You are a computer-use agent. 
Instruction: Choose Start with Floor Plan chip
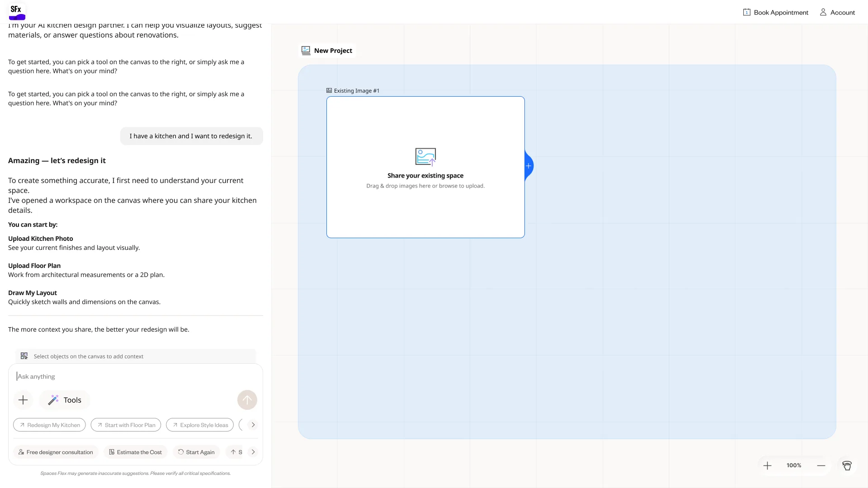pyautogui.click(x=126, y=425)
